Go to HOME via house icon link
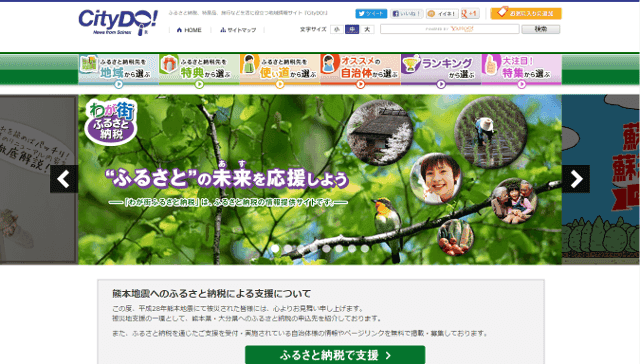 (x=189, y=30)
